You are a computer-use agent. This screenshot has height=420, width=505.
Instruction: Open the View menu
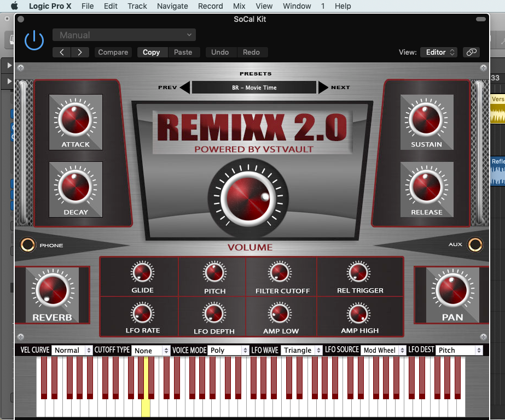264,6
